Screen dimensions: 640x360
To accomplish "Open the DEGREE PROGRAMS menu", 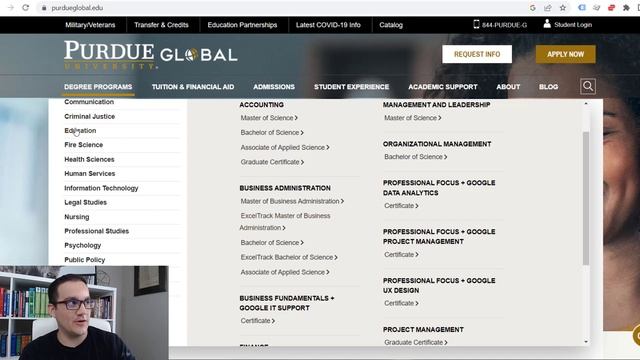I will click(98, 87).
